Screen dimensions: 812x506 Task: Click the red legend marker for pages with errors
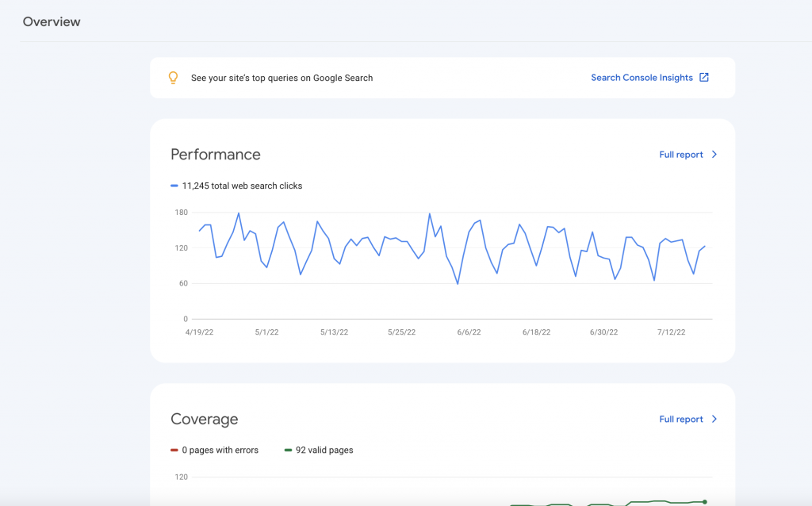pos(174,450)
